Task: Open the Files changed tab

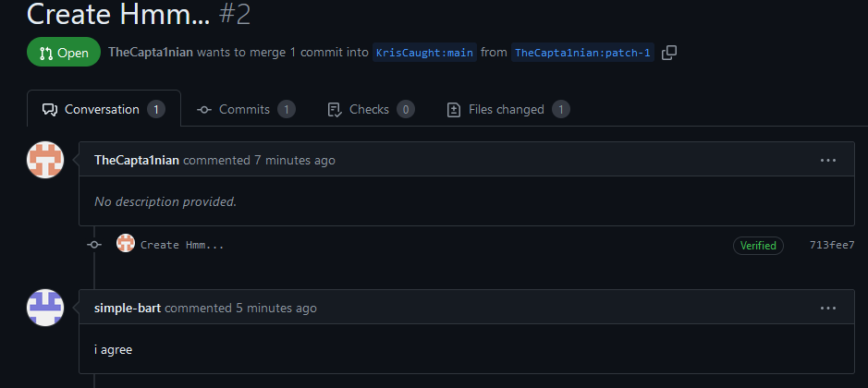Action: coord(507,109)
